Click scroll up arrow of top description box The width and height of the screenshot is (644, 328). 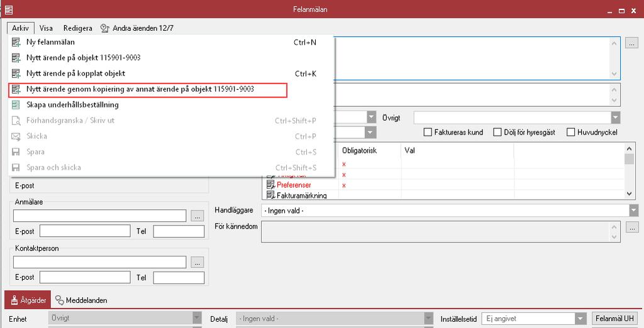[x=614, y=43]
